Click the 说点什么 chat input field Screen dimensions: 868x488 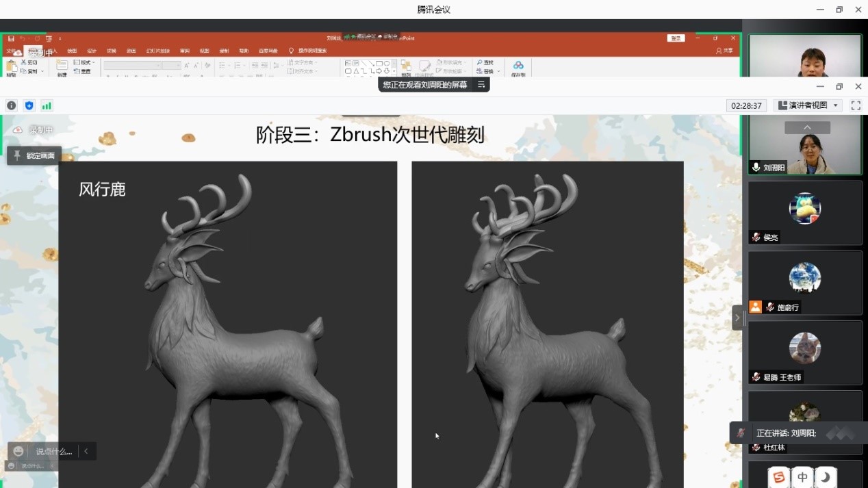coord(53,451)
